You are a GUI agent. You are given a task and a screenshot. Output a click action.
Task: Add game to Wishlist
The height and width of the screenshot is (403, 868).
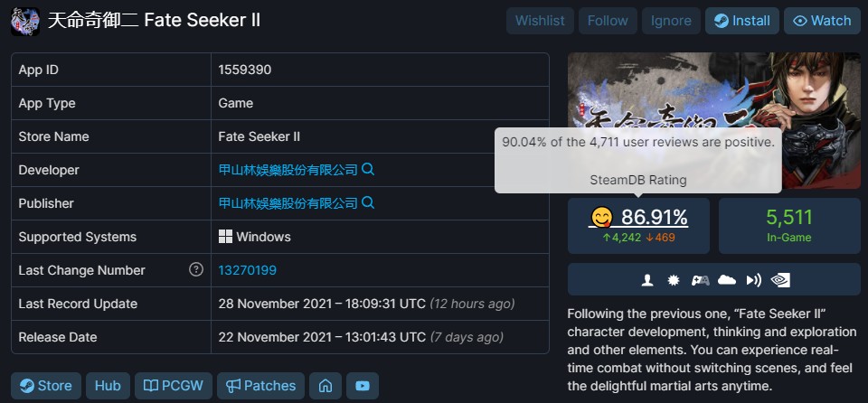[540, 21]
